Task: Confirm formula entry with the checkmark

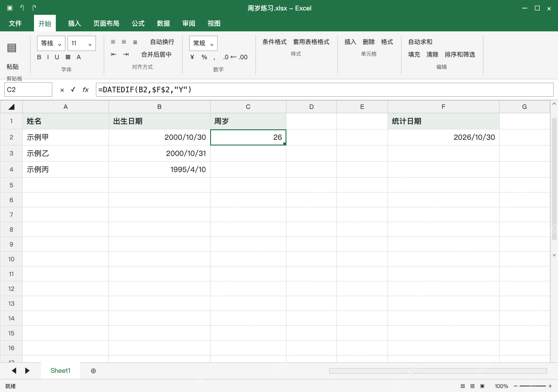Action: (x=73, y=90)
